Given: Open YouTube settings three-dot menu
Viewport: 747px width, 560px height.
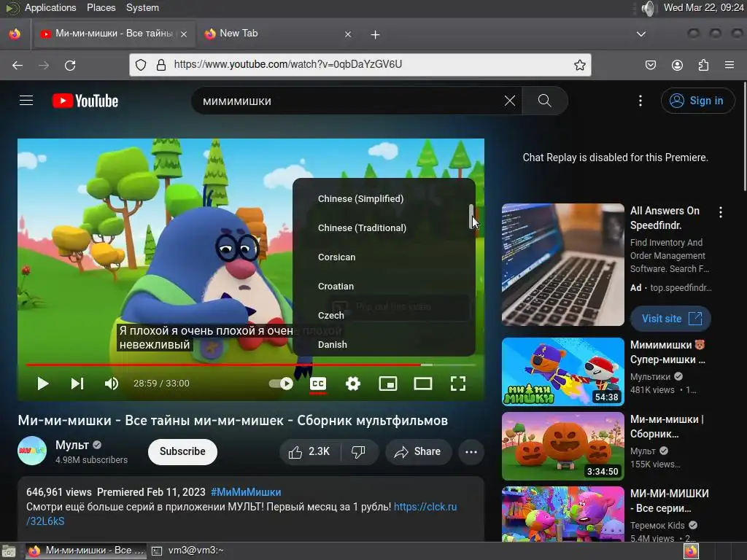Looking at the screenshot, I should (x=640, y=101).
